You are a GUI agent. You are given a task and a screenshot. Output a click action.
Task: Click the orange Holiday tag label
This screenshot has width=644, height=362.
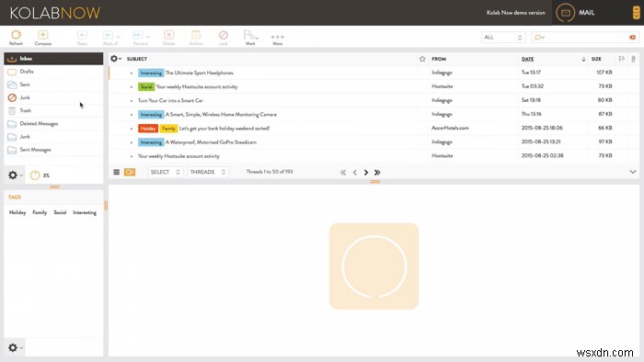tap(148, 129)
